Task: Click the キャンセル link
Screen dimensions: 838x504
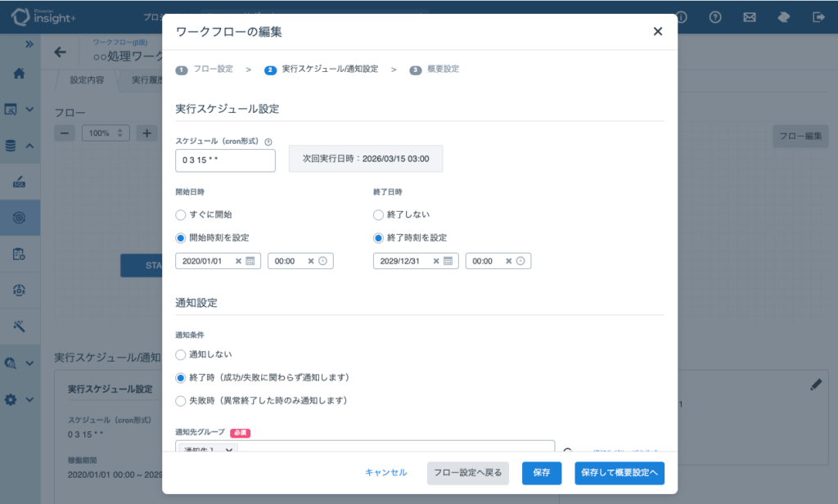Action: click(x=385, y=473)
